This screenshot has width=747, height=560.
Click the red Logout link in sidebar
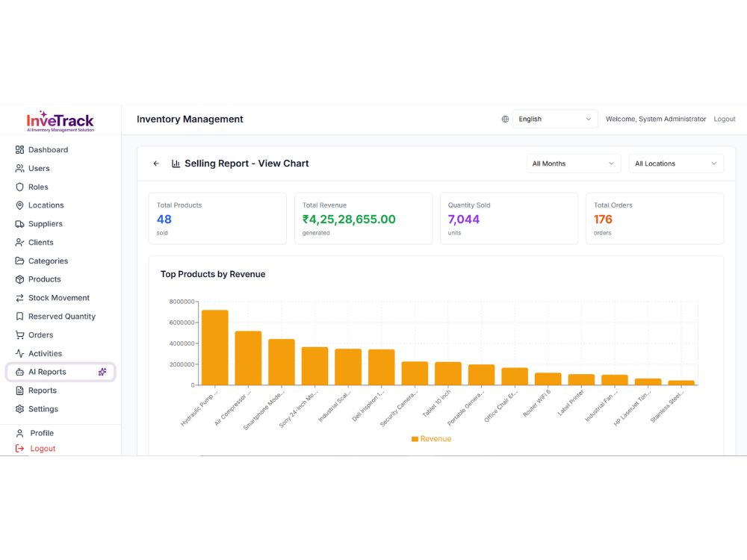43,449
